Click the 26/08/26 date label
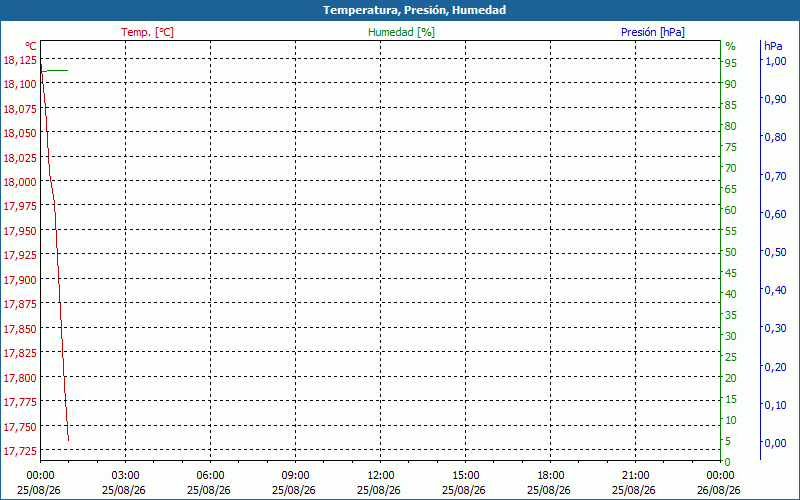 pos(718,490)
